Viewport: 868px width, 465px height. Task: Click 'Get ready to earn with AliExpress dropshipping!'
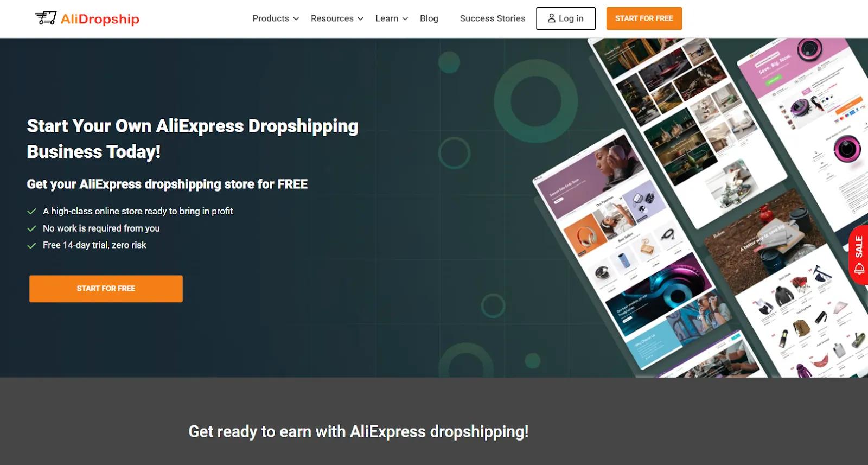tap(359, 431)
